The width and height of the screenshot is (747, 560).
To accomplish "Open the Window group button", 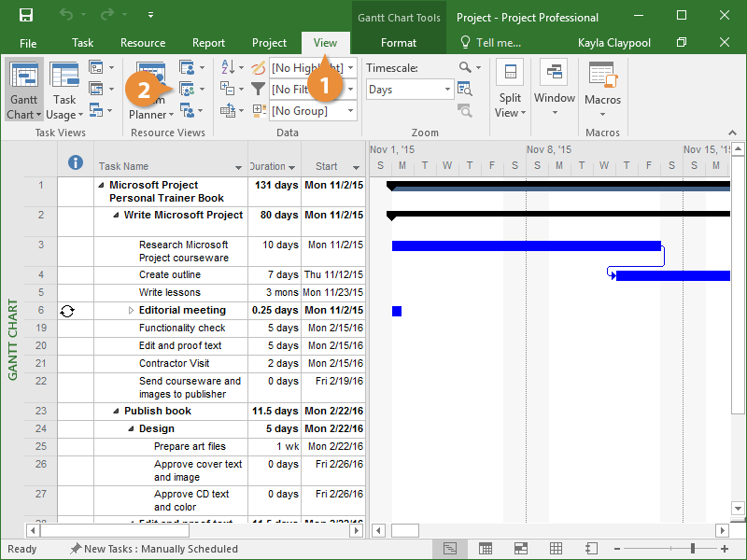I will point(554,90).
